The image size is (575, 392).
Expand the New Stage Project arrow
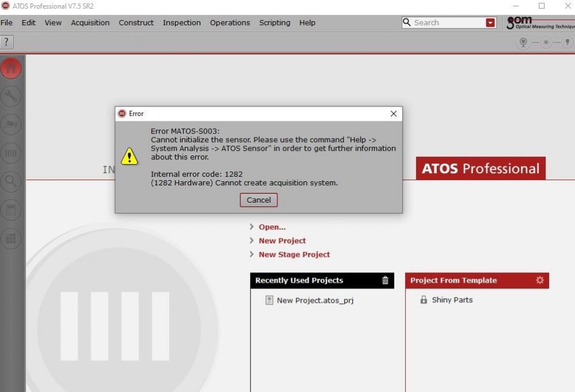point(252,254)
